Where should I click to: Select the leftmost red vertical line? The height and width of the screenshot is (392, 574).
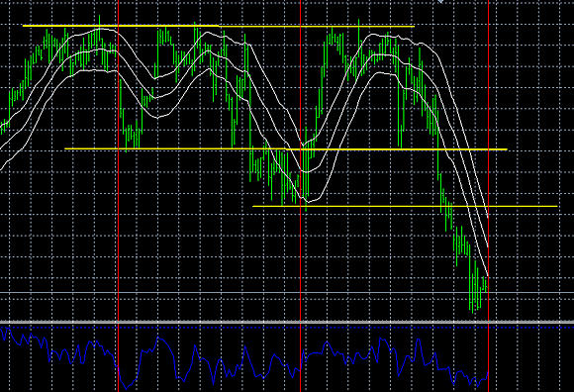119,196
